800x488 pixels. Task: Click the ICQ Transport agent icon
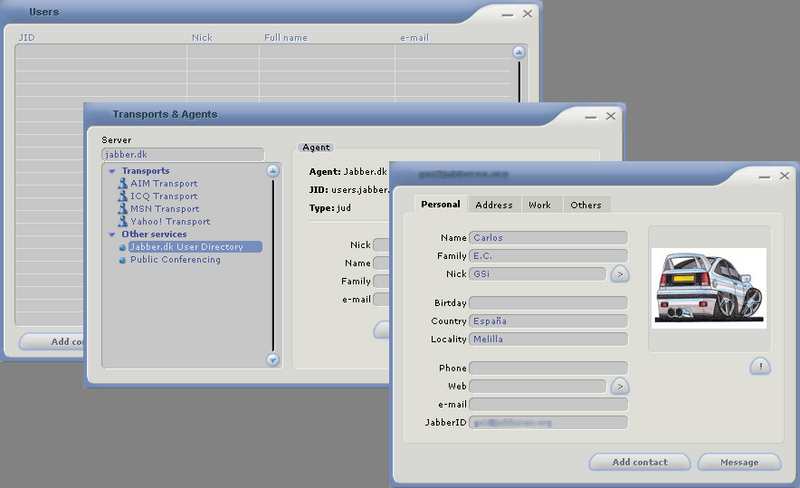pos(122,197)
